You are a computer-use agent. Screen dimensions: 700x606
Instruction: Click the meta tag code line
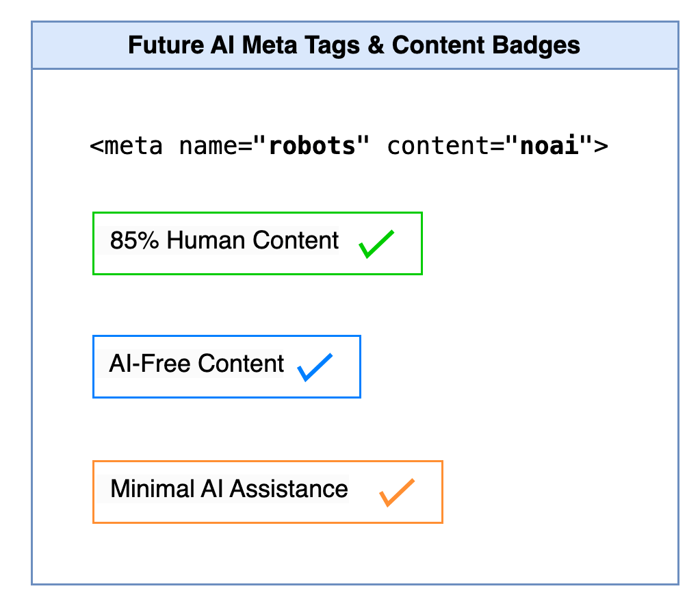[349, 146]
